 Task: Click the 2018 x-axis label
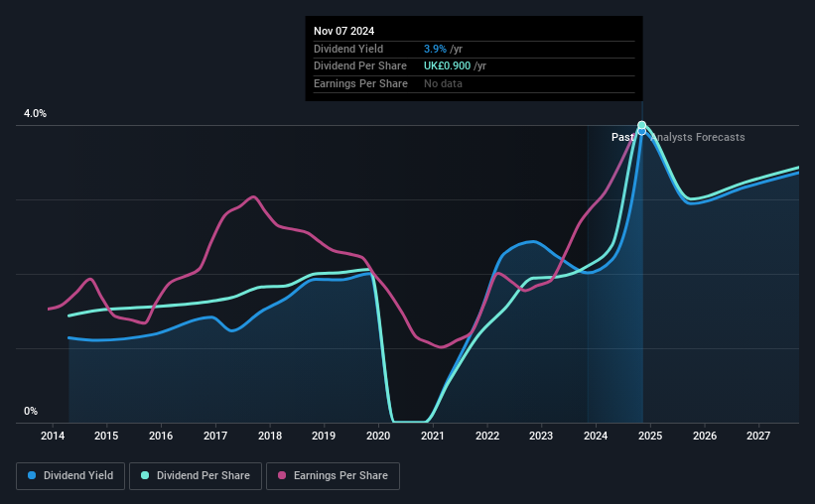[270, 436]
